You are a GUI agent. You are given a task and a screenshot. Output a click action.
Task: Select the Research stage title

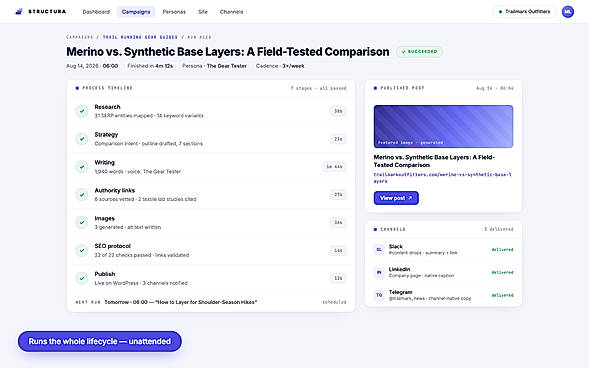[107, 107]
